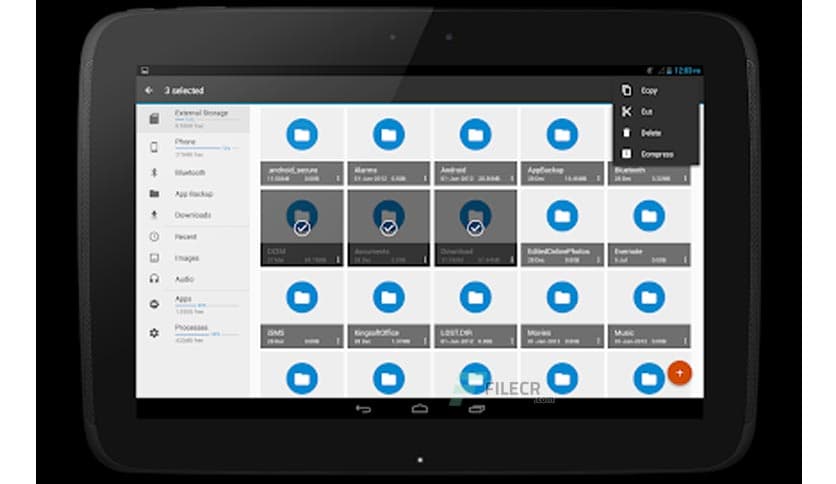Click the App Backup folder icon in sidebar
Viewport: 836px width, 484px height.
[154, 193]
